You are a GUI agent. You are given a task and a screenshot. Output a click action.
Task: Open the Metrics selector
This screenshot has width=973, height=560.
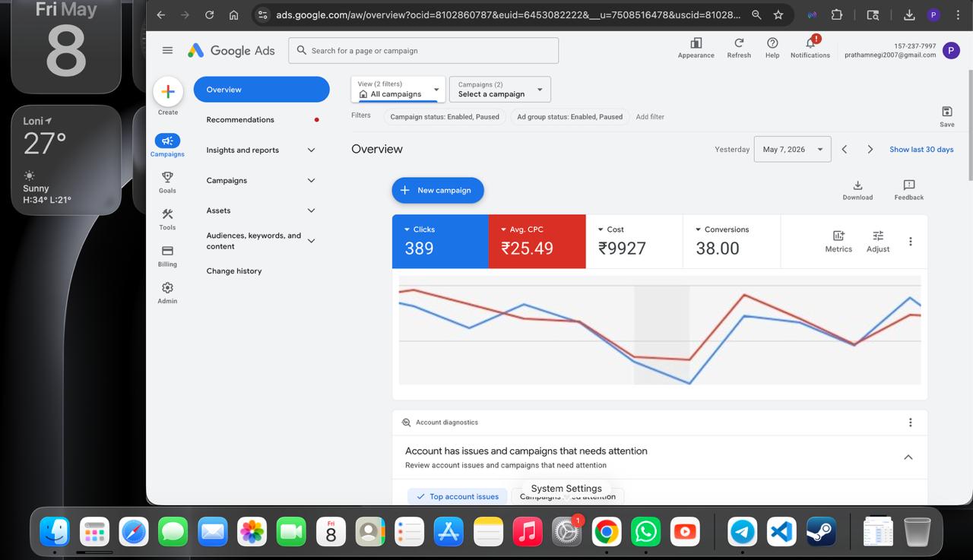click(x=838, y=242)
